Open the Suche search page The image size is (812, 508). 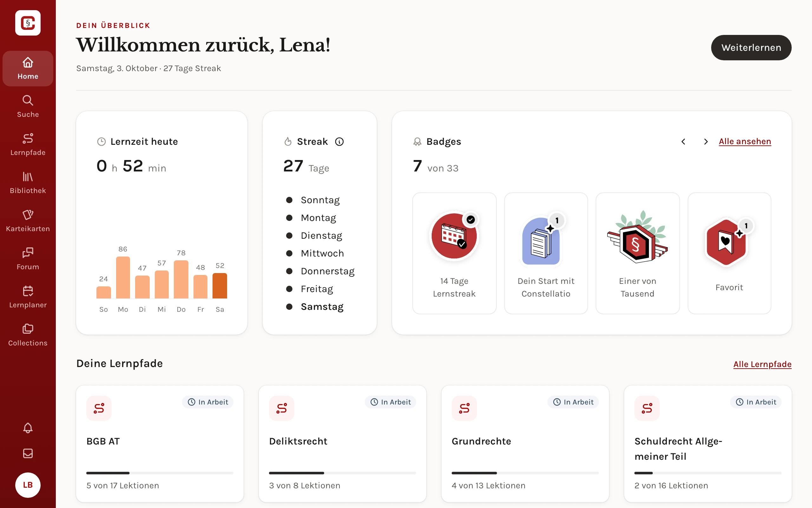tap(28, 106)
